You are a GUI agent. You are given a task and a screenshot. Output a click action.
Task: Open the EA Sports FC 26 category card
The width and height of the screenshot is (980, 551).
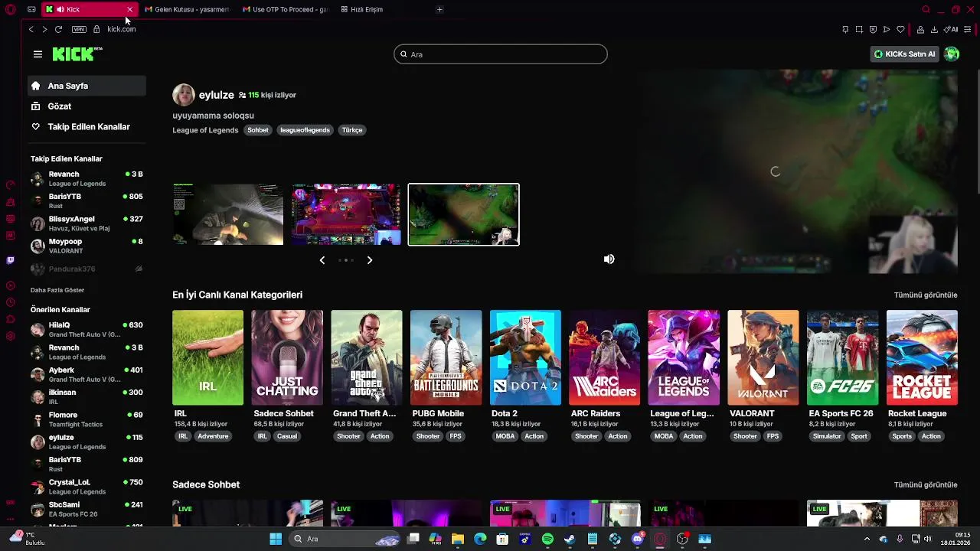click(x=842, y=357)
